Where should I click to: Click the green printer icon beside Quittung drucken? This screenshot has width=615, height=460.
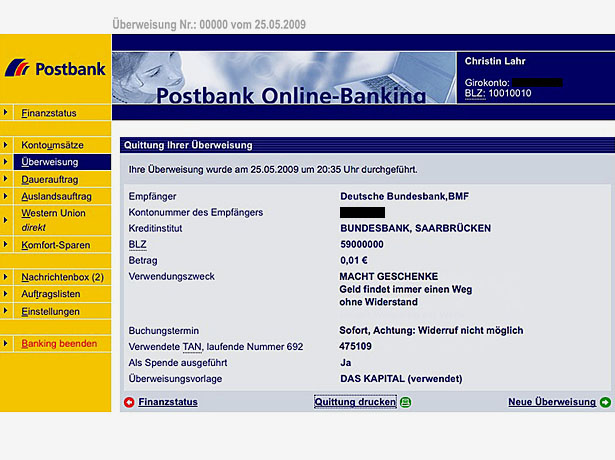[x=405, y=402]
